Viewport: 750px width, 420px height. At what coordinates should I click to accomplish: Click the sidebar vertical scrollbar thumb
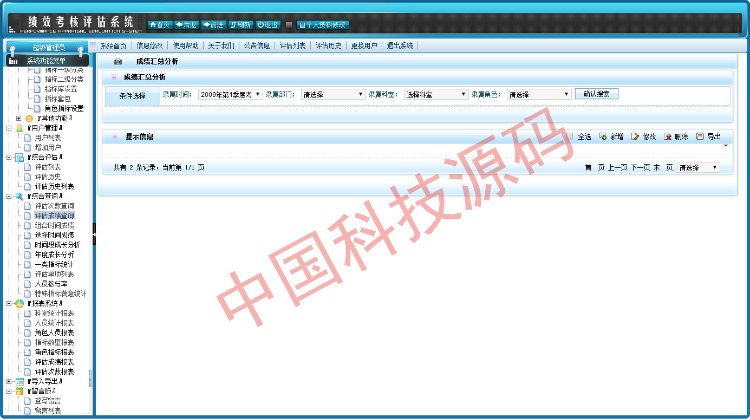90,378
